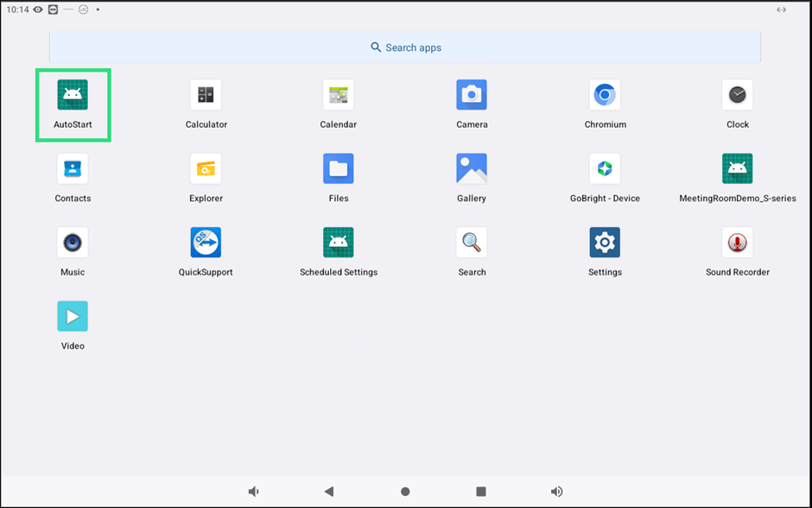812x508 pixels.
Task: Click the circular notification icon in status bar
Action: pos(84,10)
